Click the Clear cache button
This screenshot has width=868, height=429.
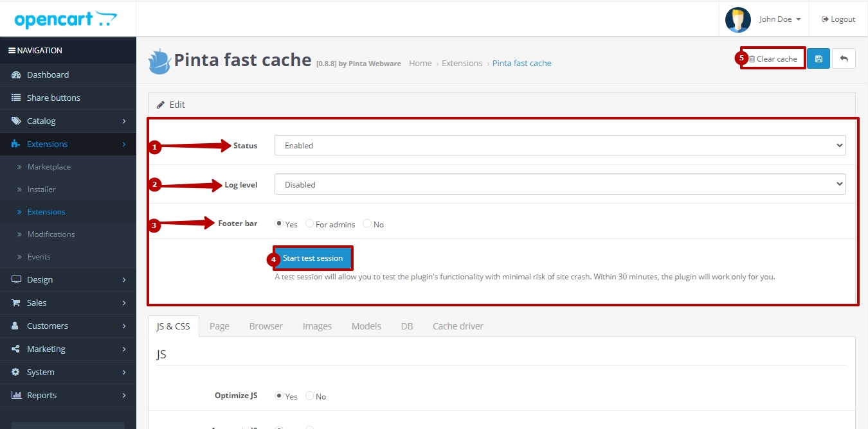(x=773, y=58)
